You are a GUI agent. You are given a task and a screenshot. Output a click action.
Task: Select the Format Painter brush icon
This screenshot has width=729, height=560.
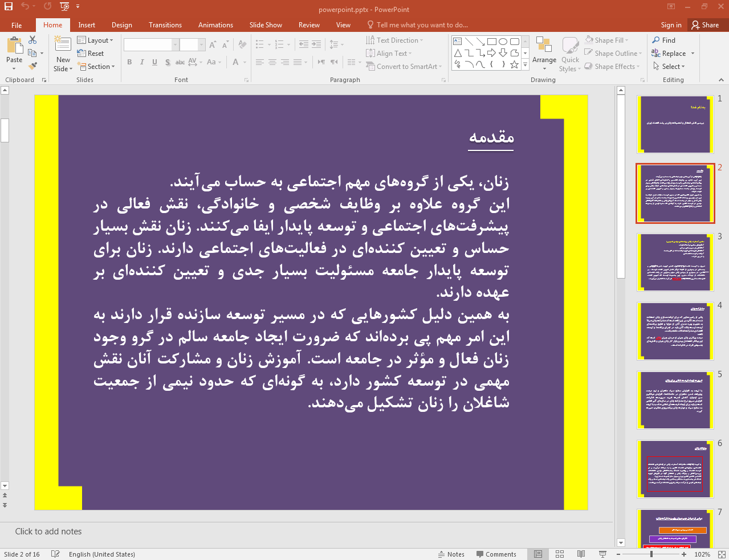[33, 66]
